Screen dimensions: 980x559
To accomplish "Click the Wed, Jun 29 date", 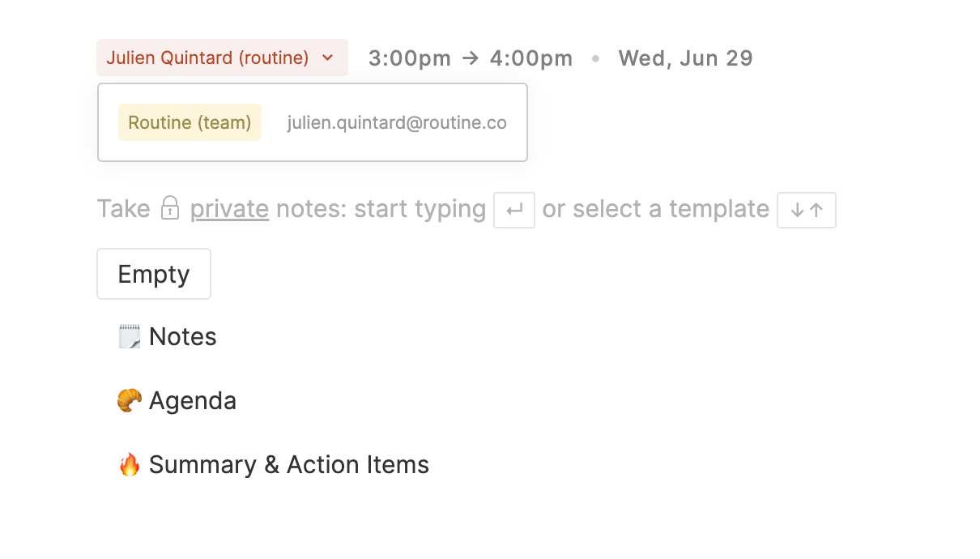I will coord(685,58).
